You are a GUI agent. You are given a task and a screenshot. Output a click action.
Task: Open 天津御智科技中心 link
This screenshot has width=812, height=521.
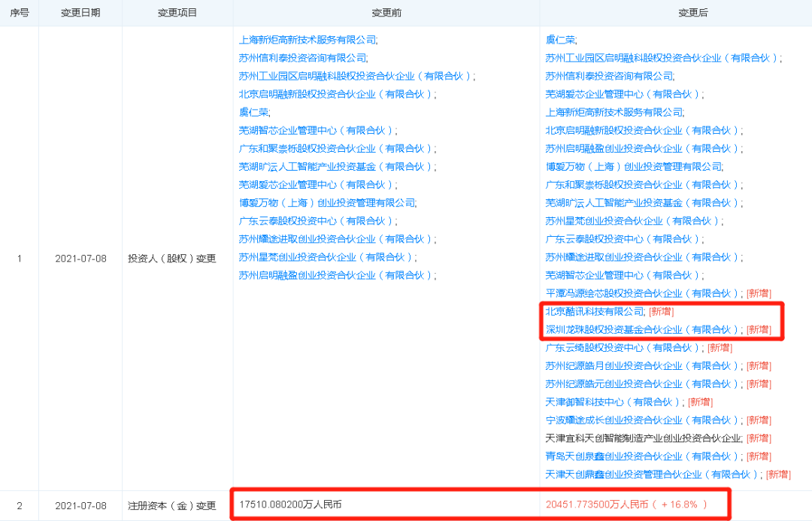pyautogui.click(x=614, y=401)
